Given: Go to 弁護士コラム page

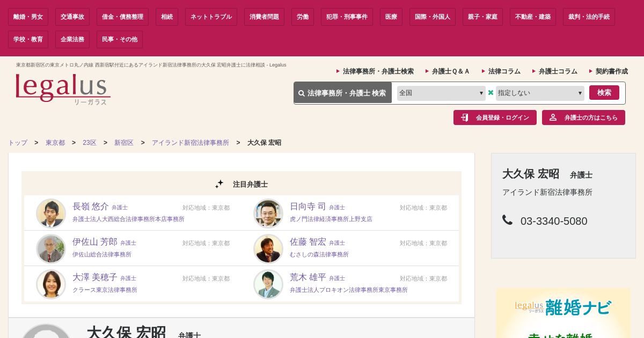Looking at the screenshot, I should point(558,71).
